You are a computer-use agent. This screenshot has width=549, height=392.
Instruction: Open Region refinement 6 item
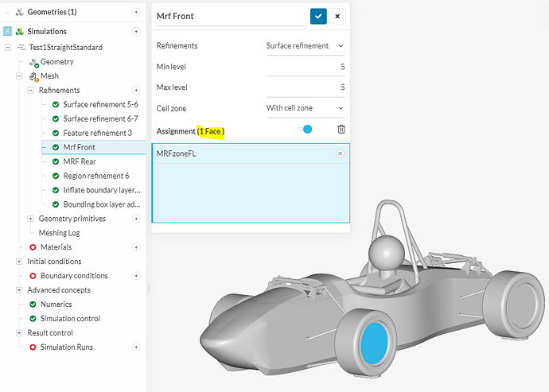[x=96, y=176]
